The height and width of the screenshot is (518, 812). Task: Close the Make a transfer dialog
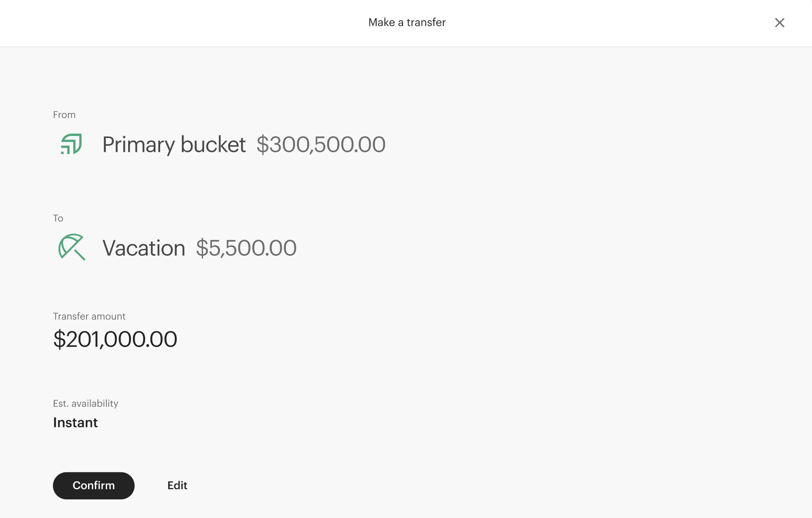(780, 23)
